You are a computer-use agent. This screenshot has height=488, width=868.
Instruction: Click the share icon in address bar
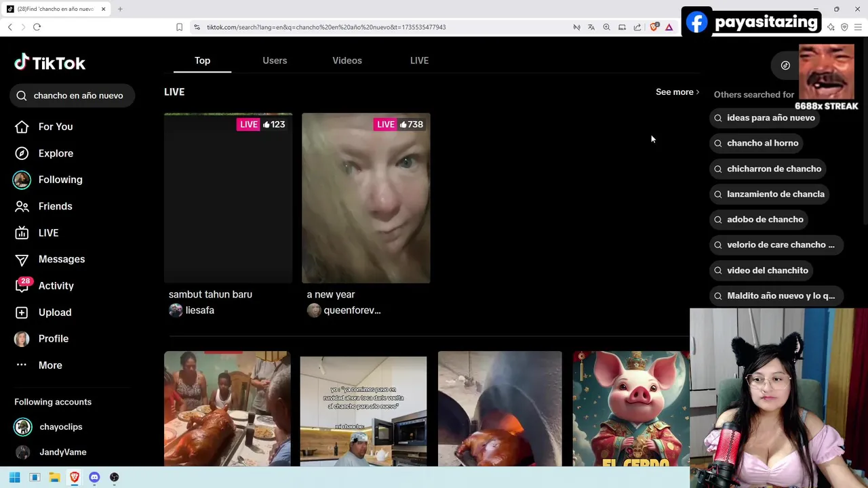(x=637, y=27)
